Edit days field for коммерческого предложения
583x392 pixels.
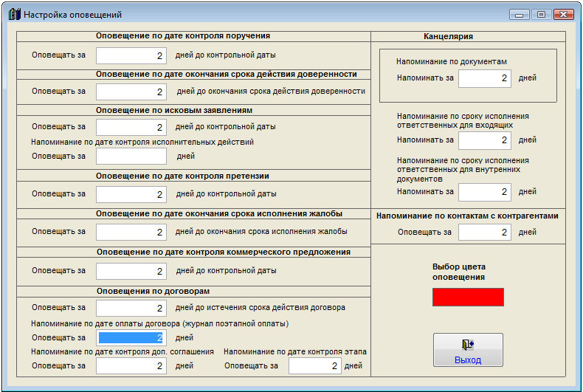131,271
